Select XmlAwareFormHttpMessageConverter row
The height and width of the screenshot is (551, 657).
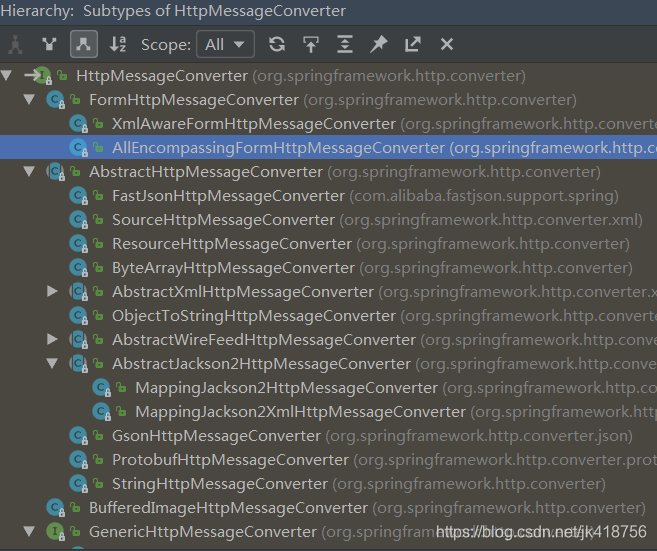(328, 124)
